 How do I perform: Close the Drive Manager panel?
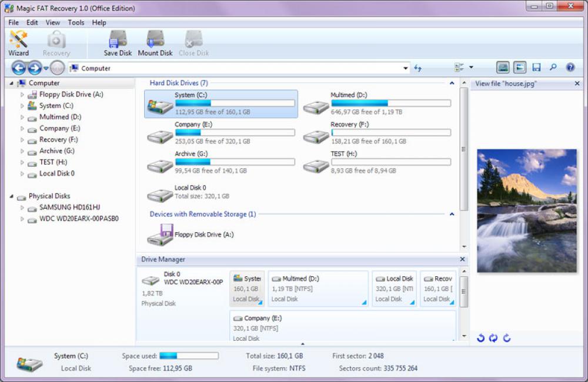point(462,259)
